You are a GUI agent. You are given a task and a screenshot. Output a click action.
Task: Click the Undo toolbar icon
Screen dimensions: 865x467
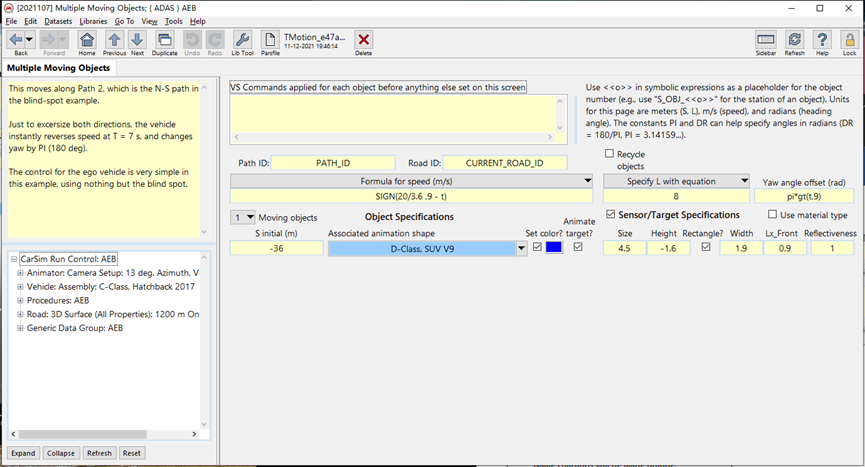click(192, 40)
